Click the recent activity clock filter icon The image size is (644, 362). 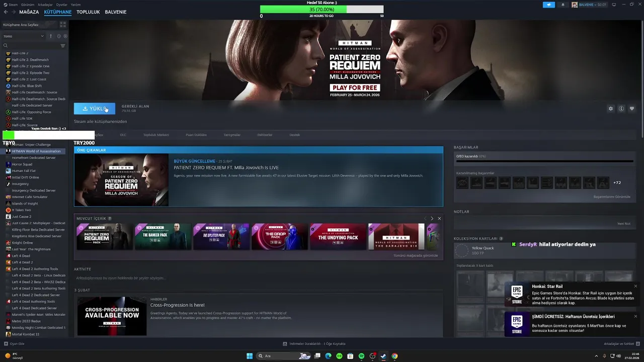click(x=59, y=36)
